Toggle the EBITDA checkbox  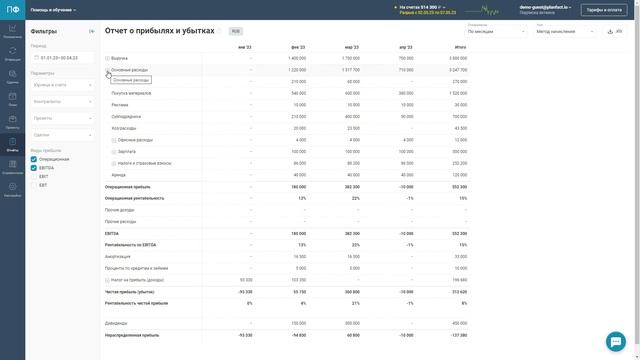(x=34, y=168)
